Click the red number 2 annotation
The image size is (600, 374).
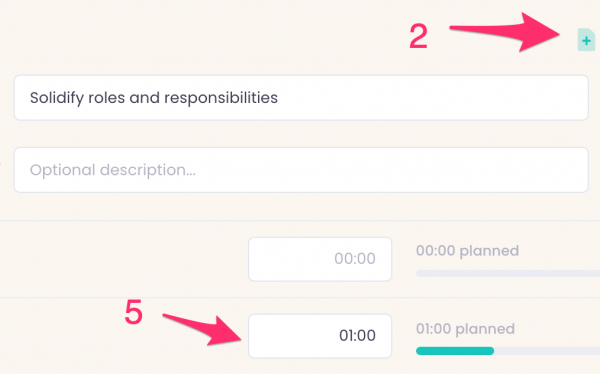(418, 36)
